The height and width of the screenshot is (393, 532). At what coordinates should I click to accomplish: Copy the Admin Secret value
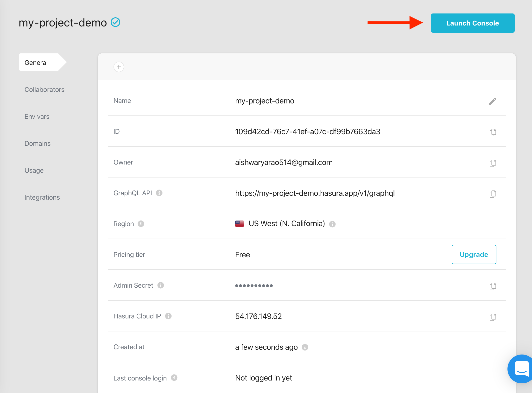493,286
